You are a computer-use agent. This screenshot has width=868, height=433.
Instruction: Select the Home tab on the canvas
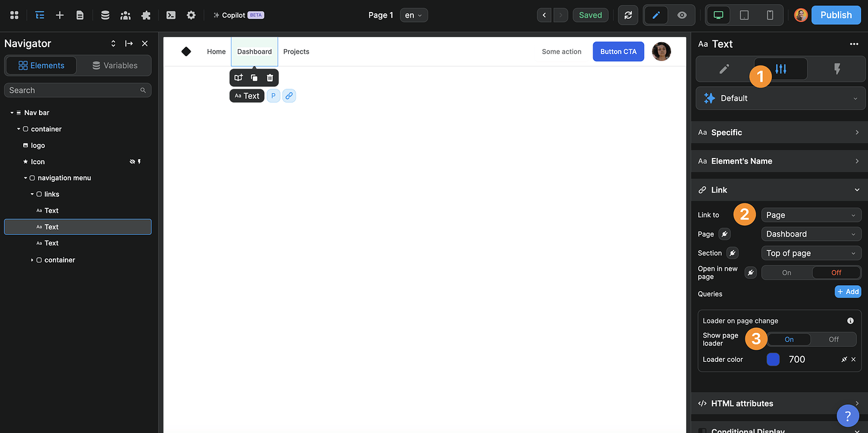pyautogui.click(x=216, y=52)
